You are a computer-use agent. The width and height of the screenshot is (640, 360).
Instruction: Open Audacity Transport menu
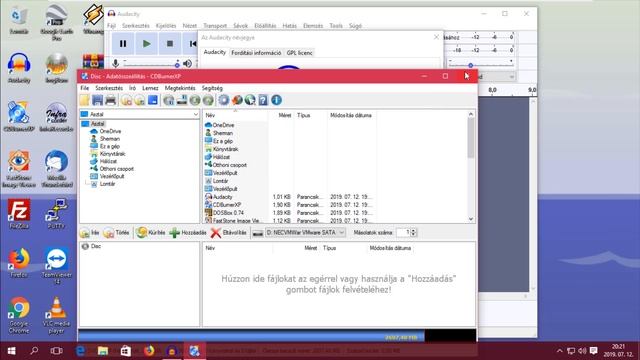tap(215, 26)
